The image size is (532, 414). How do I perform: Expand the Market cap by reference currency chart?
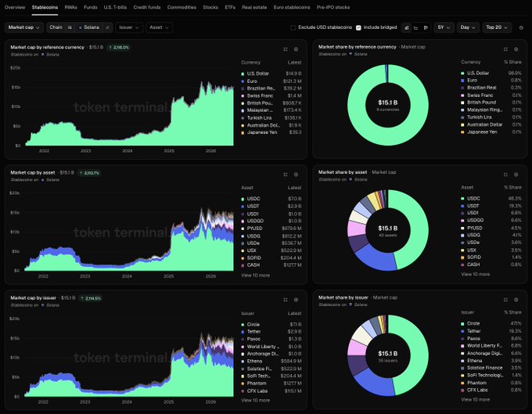click(x=286, y=49)
